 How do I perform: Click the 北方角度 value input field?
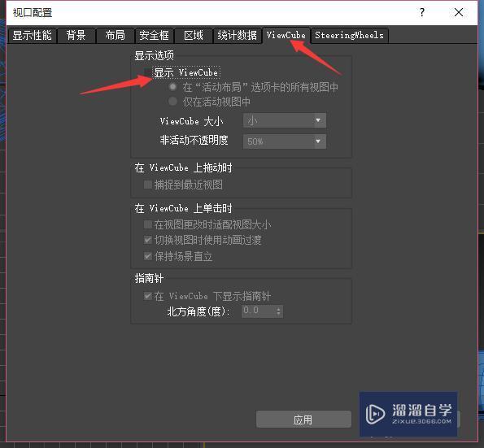[x=259, y=311]
